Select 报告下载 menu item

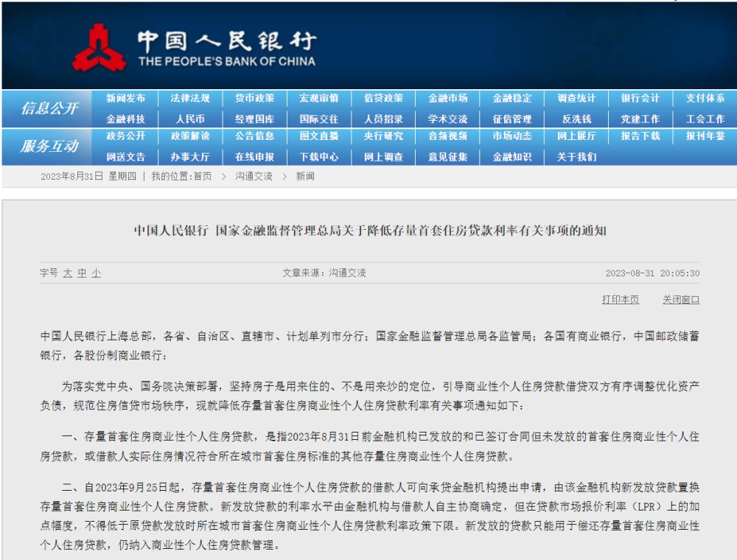pos(640,136)
